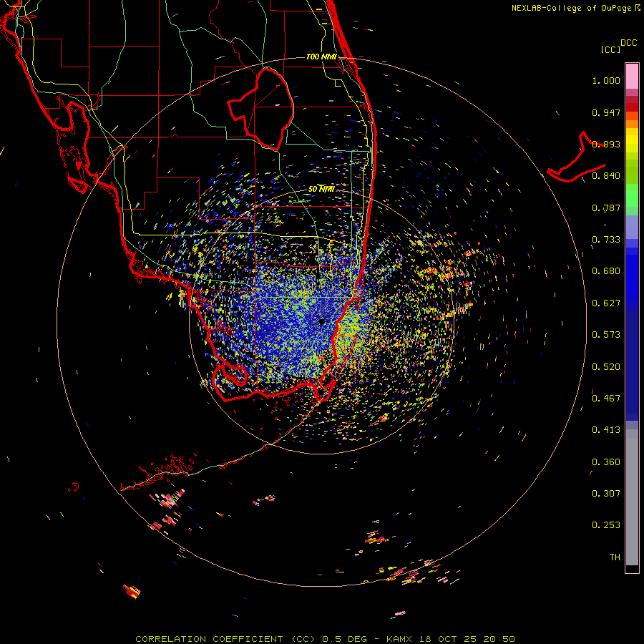
Task: Select the 0.893 scale value
Action: 606,144
